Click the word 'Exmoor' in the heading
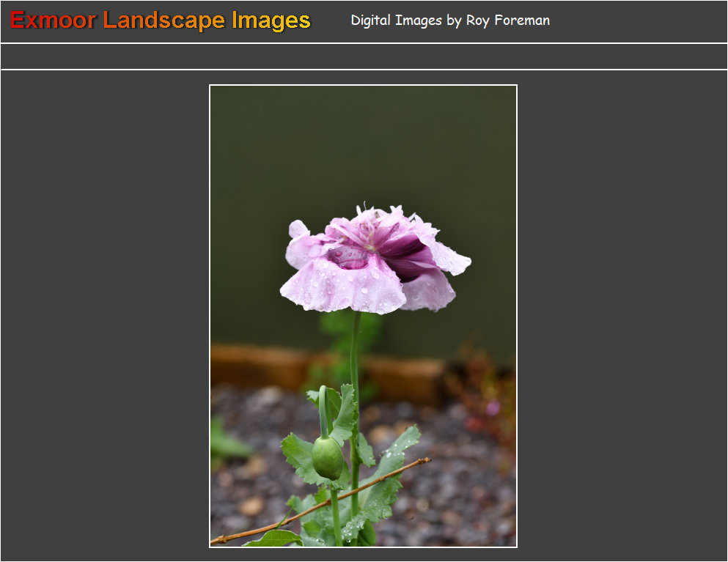 [x=53, y=21]
